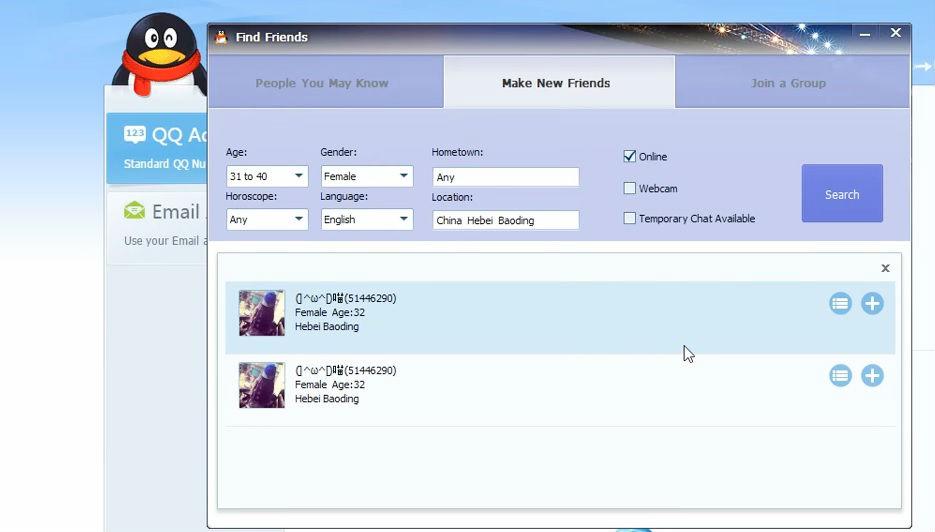Click the Email envelope icon
The image size is (935, 532).
point(134,211)
